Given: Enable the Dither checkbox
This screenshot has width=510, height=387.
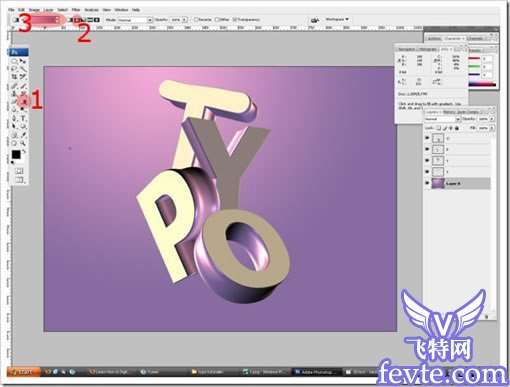Looking at the screenshot, I should tap(217, 20).
